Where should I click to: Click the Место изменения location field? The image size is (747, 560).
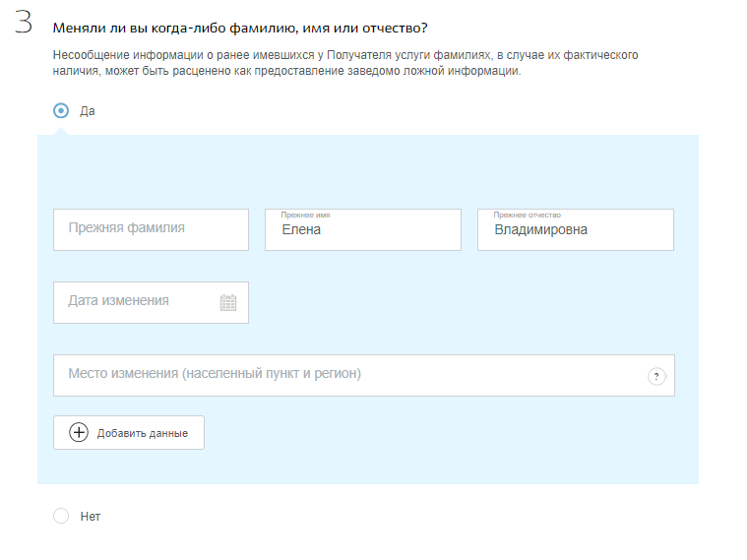point(364,376)
